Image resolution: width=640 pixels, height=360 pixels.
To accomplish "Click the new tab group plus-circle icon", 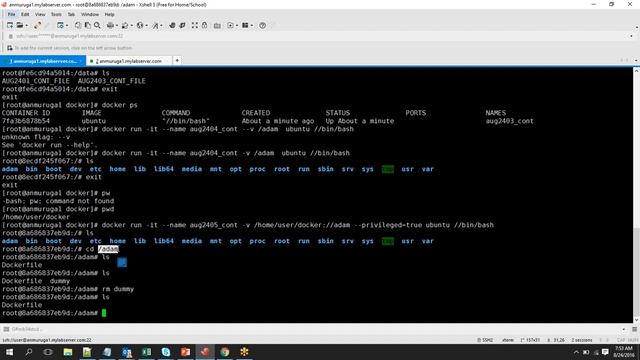I will [230, 25].
